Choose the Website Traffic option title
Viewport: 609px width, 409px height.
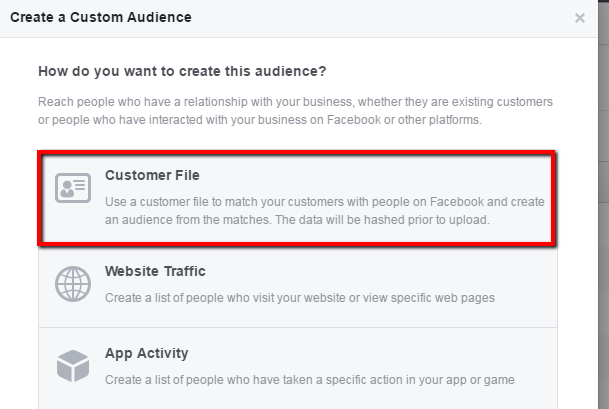(155, 271)
